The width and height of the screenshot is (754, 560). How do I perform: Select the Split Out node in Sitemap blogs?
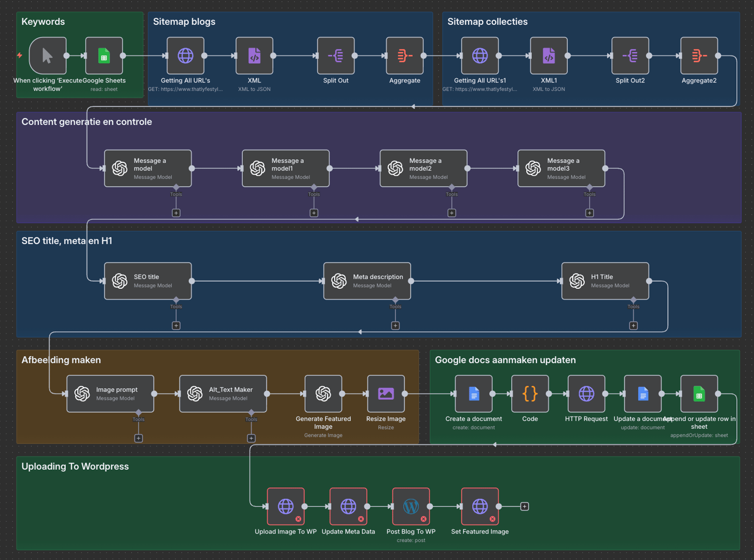point(335,55)
